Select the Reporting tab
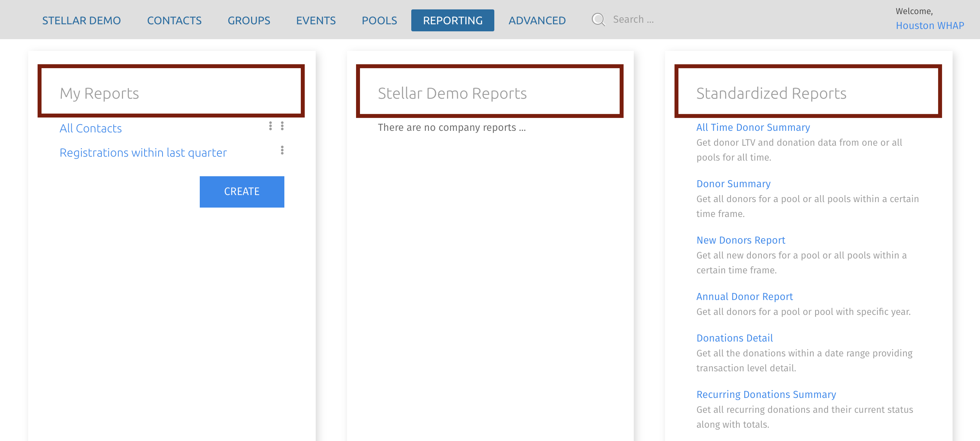Image resolution: width=980 pixels, height=441 pixels. click(x=452, y=20)
